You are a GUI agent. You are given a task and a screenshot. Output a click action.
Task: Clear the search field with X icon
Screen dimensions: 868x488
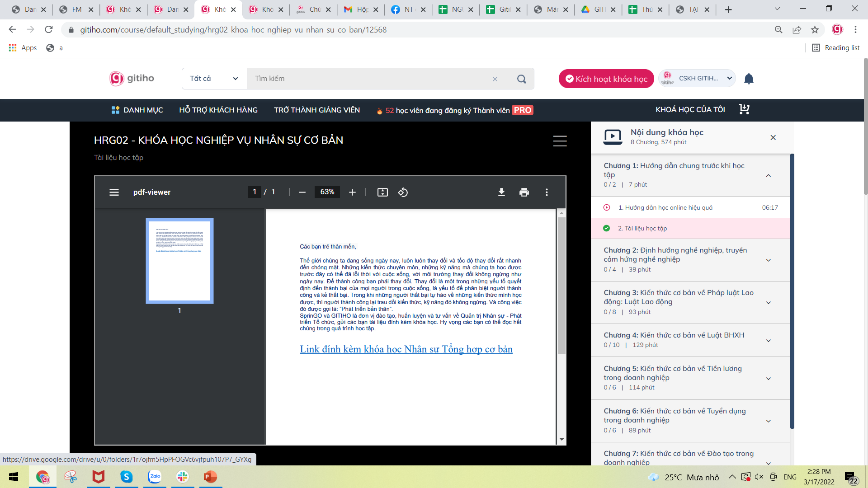coord(495,79)
